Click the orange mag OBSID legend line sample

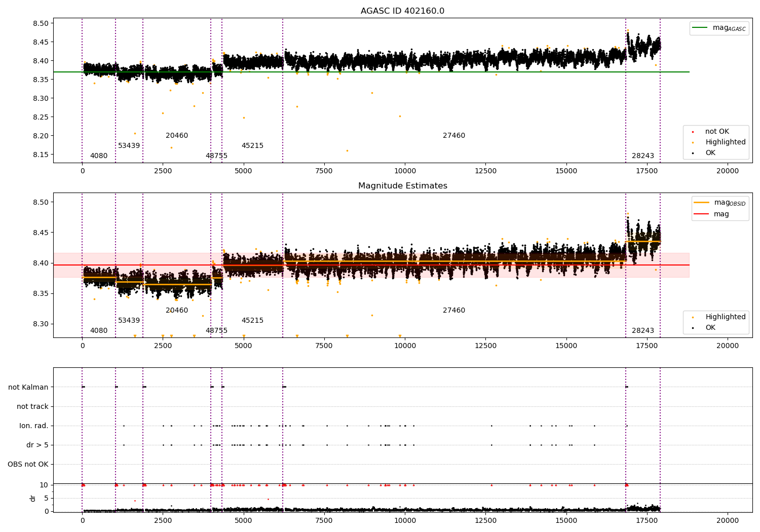[702, 203]
